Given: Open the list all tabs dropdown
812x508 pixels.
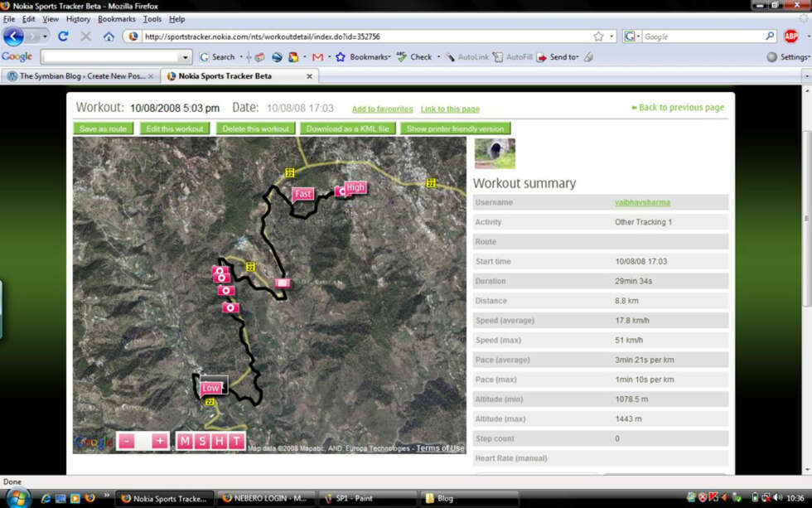Looking at the screenshot, I should tap(806, 76).
